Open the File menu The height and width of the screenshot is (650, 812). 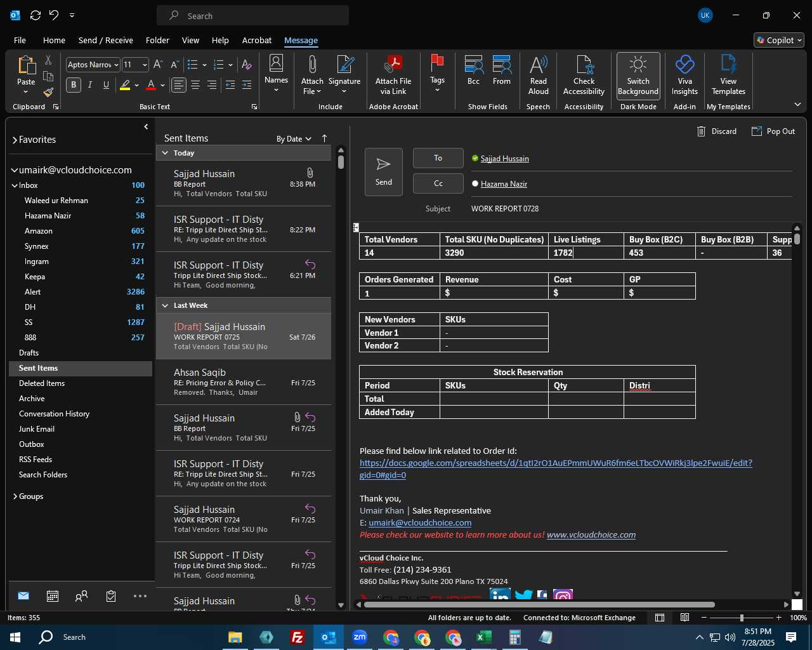coord(20,40)
